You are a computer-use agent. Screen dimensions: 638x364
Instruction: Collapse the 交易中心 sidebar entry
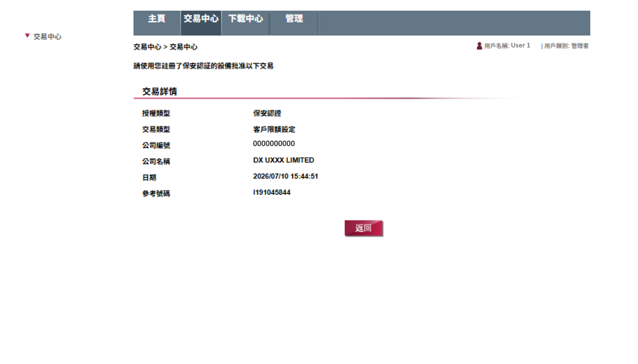pyautogui.click(x=47, y=37)
